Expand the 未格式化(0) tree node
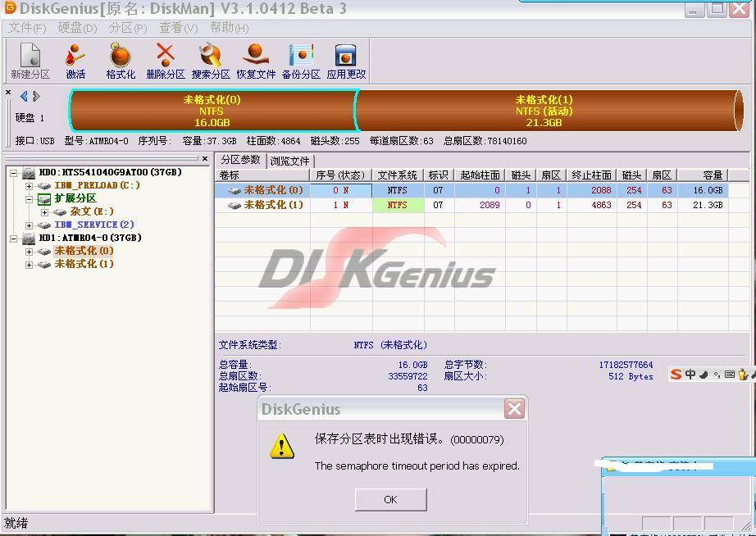 (29, 251)
